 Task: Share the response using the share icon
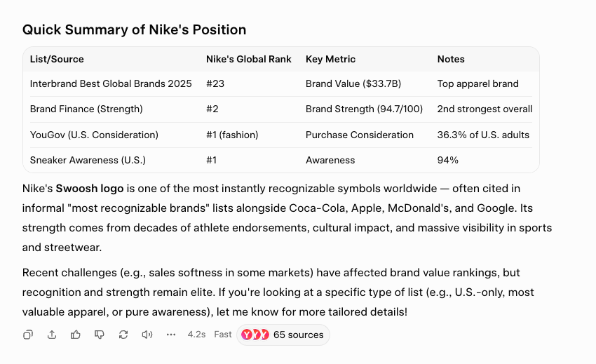52,335
